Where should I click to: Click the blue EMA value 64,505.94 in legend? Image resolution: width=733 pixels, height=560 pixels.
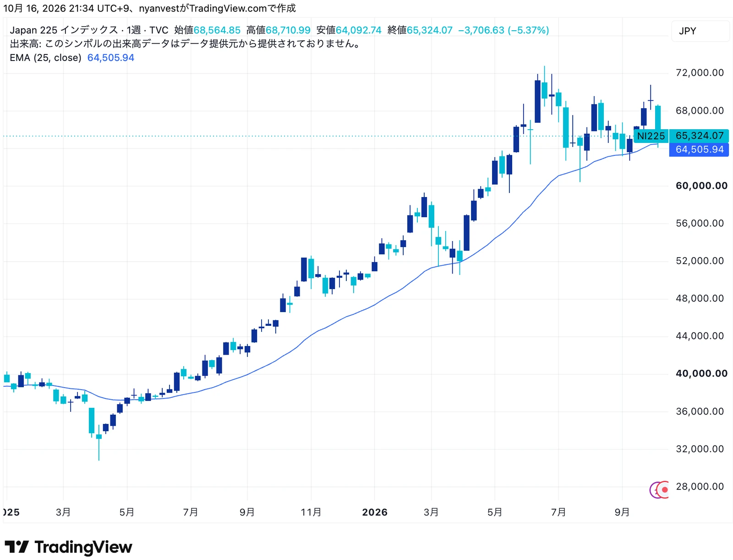click(x=111, y=58)
